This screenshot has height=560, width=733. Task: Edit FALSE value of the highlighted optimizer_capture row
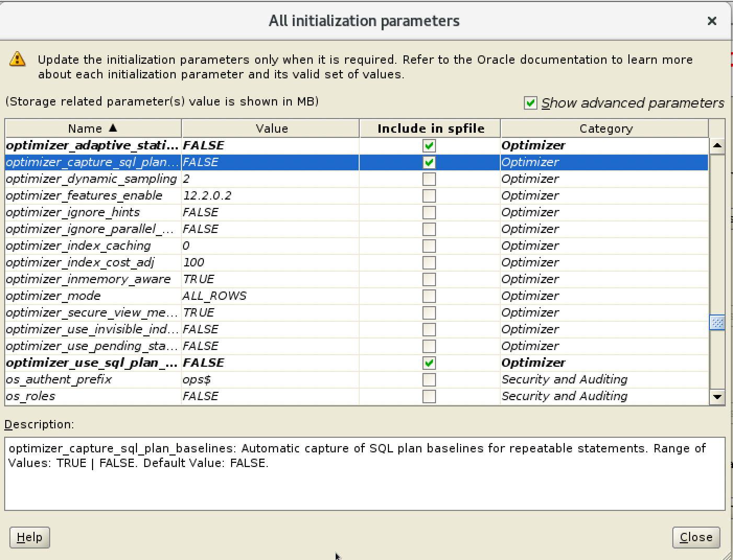click(270, 162)
